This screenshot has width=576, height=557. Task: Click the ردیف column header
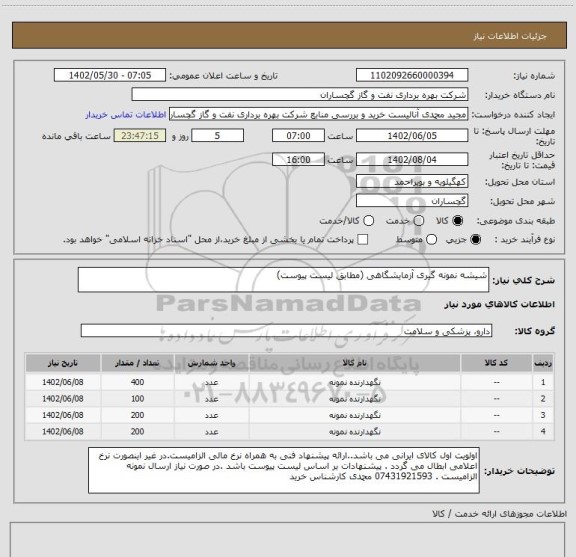pos(543,363)
